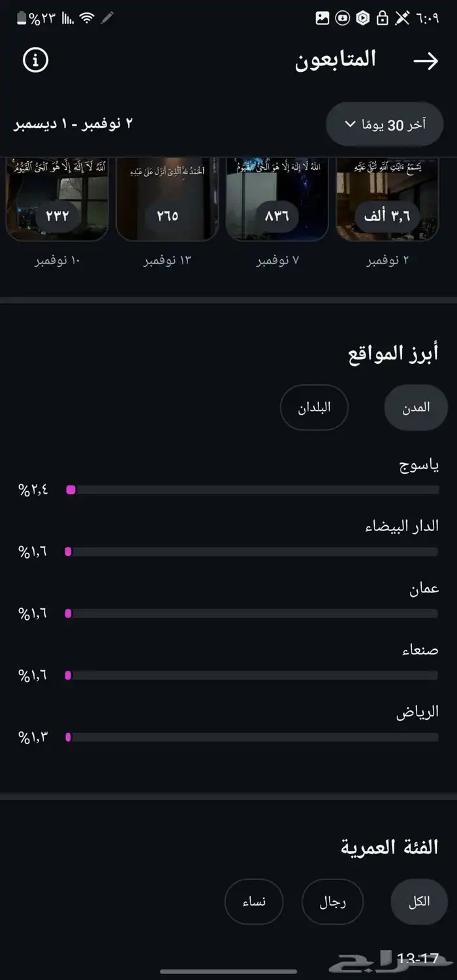
Task: Tap the back arrow beside المتابعون title
Action: tap(428, 61)
